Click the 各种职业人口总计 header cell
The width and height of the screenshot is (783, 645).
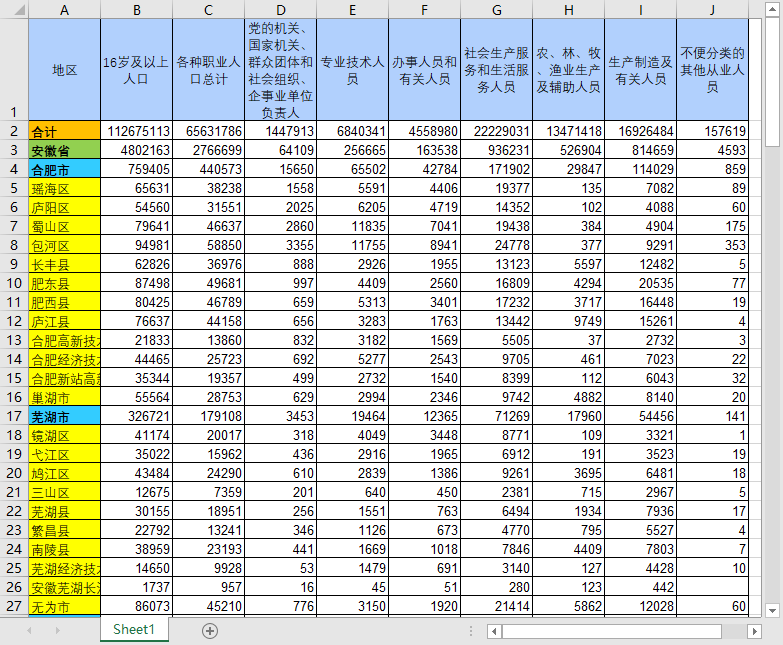tap(209, 70)
